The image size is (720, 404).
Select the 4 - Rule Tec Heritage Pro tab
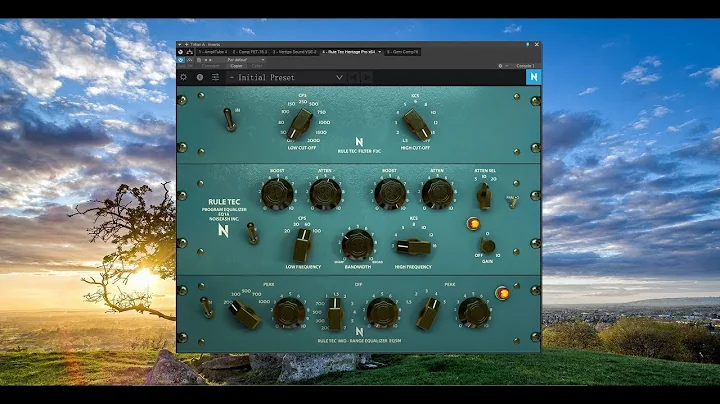349,52
